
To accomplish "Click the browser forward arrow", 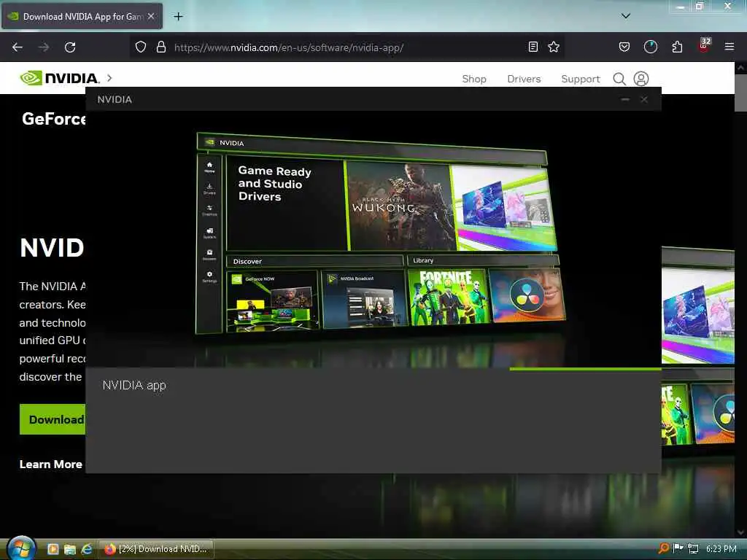I will click(44, 47).
